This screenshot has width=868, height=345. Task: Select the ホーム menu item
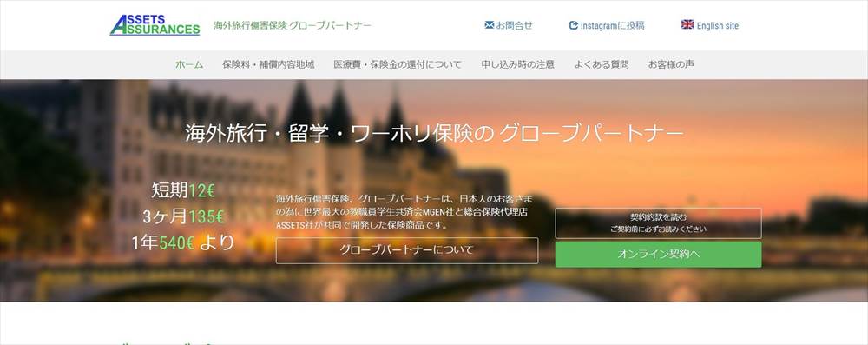tap(189, 64)
